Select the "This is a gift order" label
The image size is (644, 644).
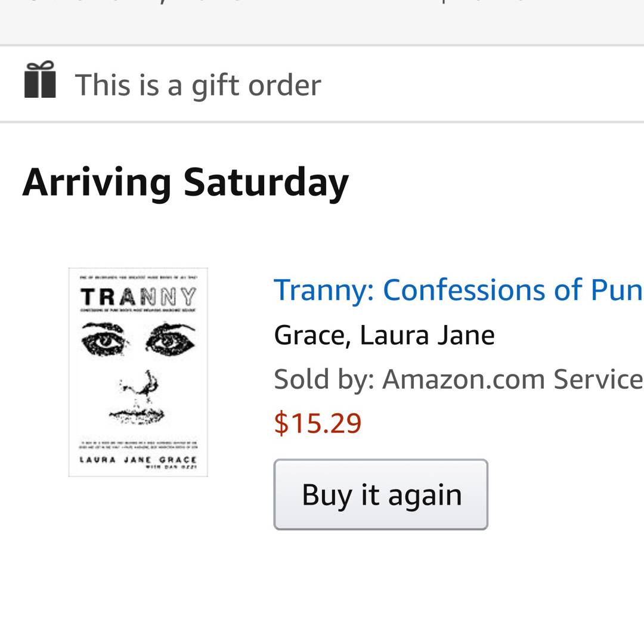[197, 85]
